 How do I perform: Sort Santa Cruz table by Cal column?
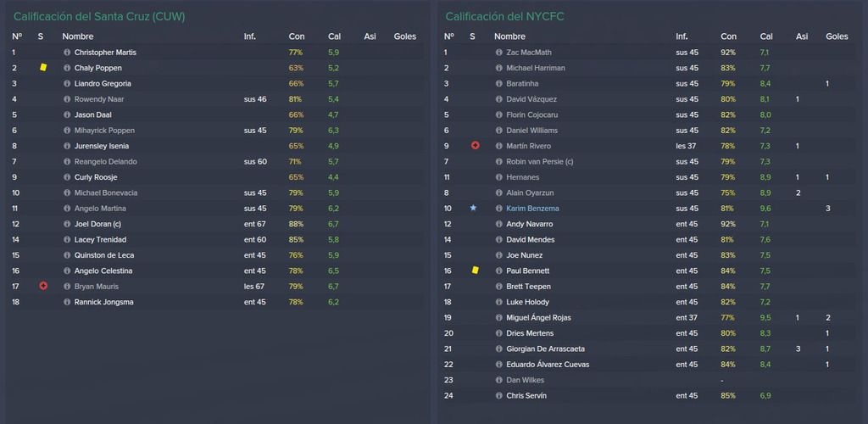[x=334, y=36]
